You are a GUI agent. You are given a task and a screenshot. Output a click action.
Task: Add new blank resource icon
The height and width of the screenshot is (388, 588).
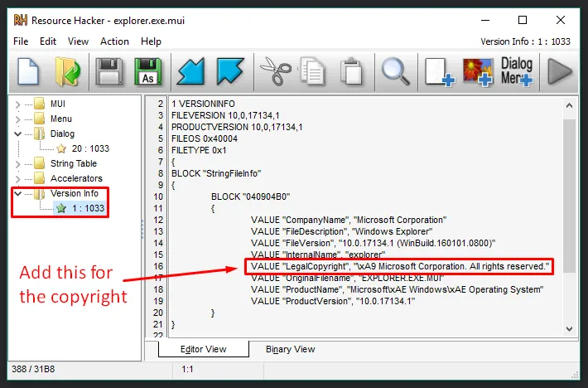pyautogui.click(x=439, y=72)
